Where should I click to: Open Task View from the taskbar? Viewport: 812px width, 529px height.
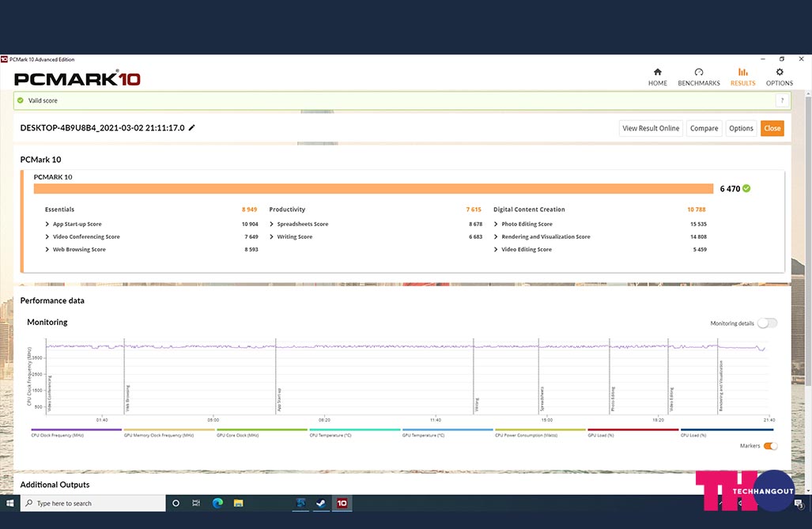(x=196, y=503)
